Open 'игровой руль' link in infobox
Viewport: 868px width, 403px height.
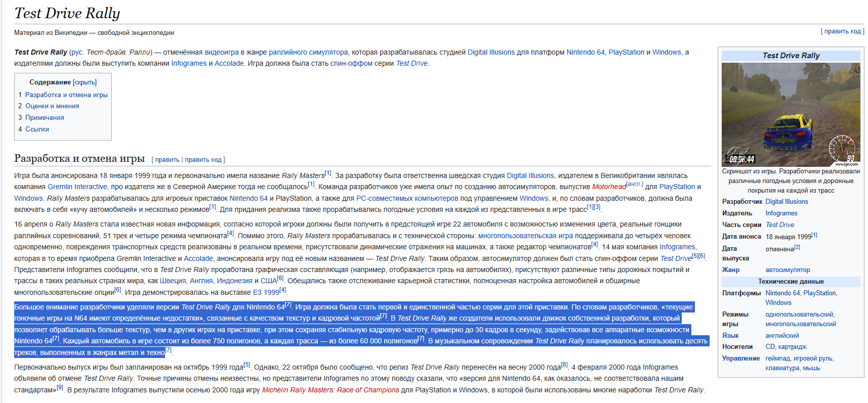(812, 358)
